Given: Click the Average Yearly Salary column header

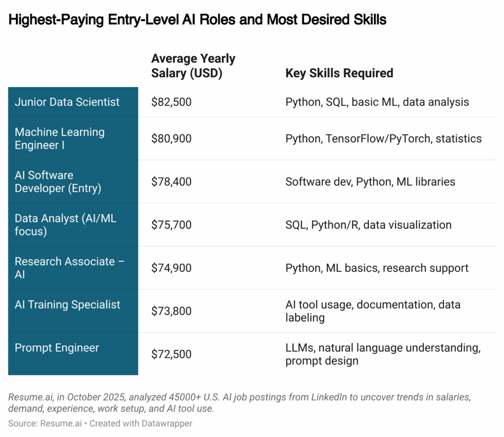Looking at the screenshot, I should (x=193, y=66).
